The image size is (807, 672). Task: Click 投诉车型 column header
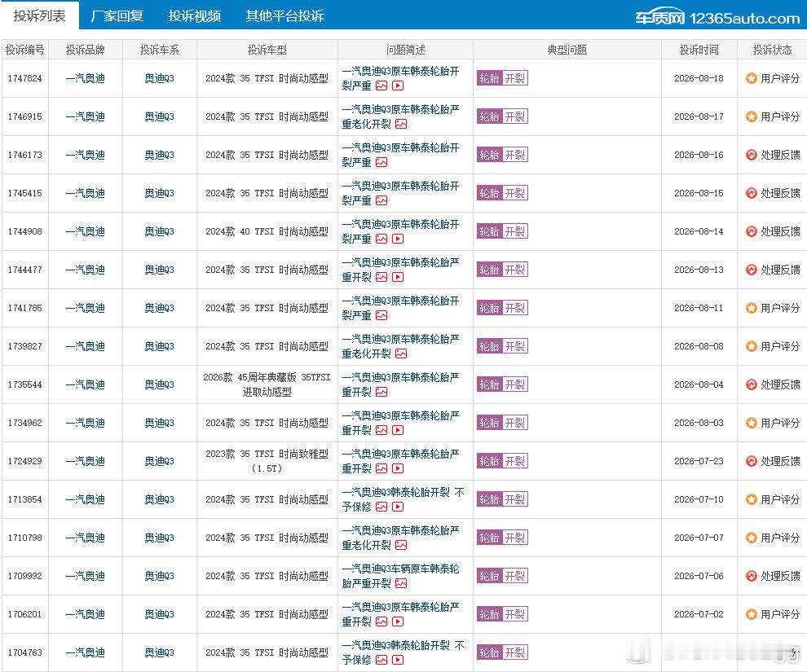click(x=267, y=50)
